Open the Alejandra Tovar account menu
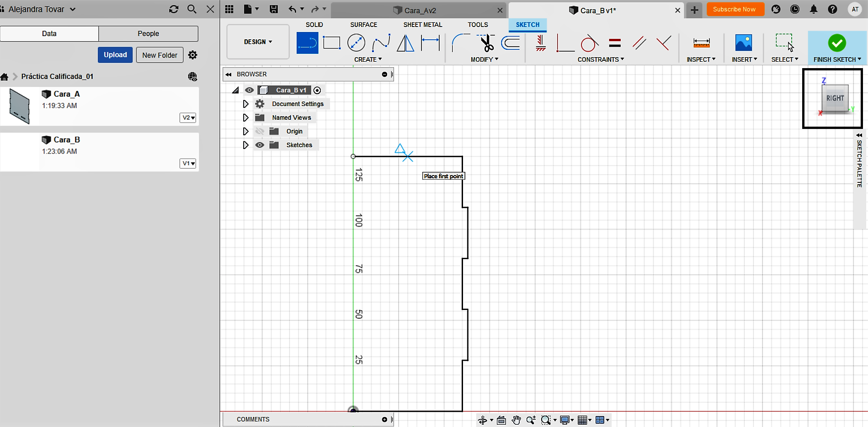The height and width of the screenshot is (427, 868). click(x=42, y=9)
